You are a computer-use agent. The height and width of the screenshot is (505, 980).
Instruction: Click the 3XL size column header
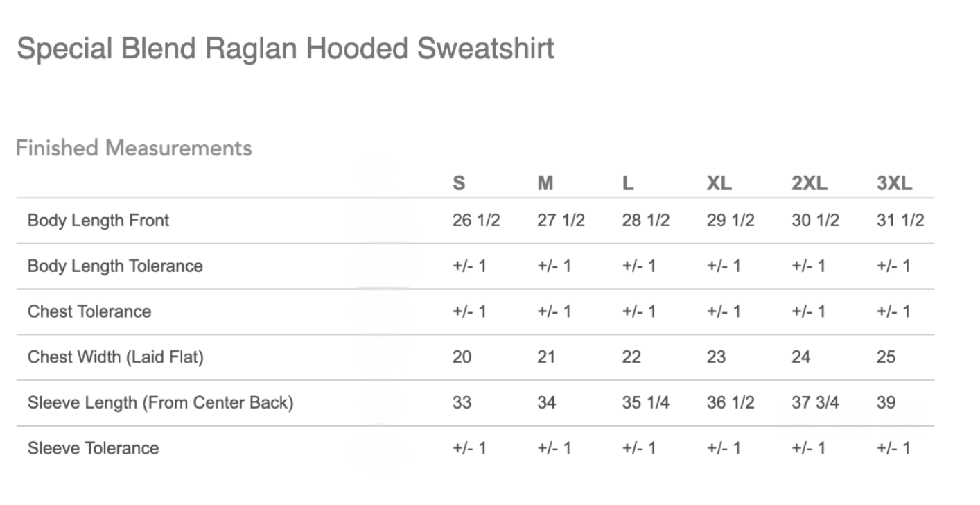[894, 183]
